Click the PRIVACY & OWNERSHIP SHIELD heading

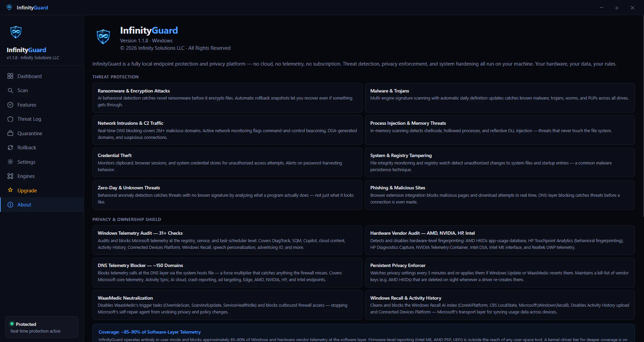127,220
